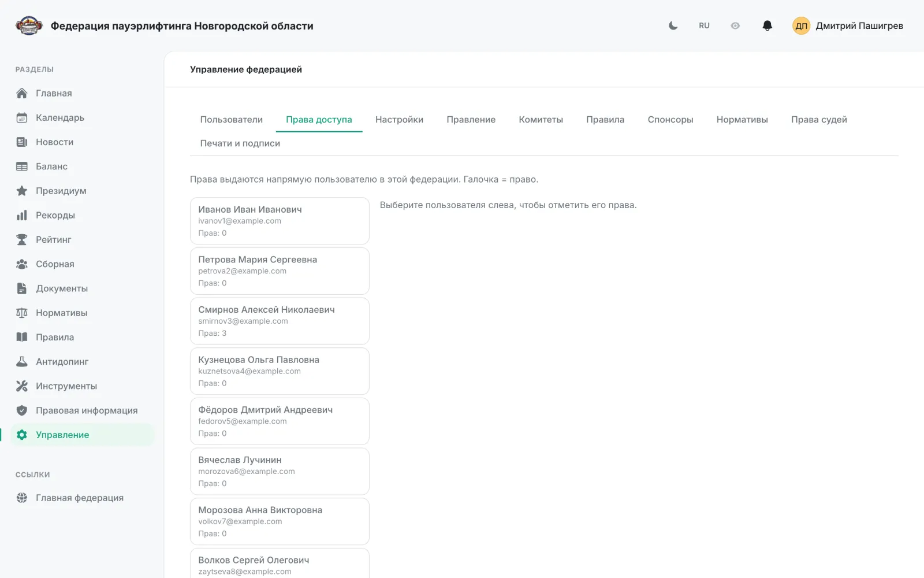Image resolution: width=924 pixels, height=578 pixels.
Task: Open the Правление tab
Action: (471, 120)
